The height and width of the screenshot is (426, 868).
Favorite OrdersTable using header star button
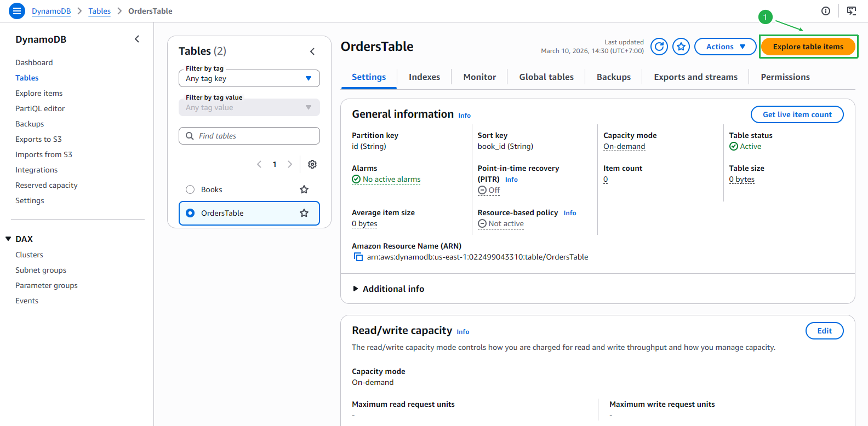[681, 47]
